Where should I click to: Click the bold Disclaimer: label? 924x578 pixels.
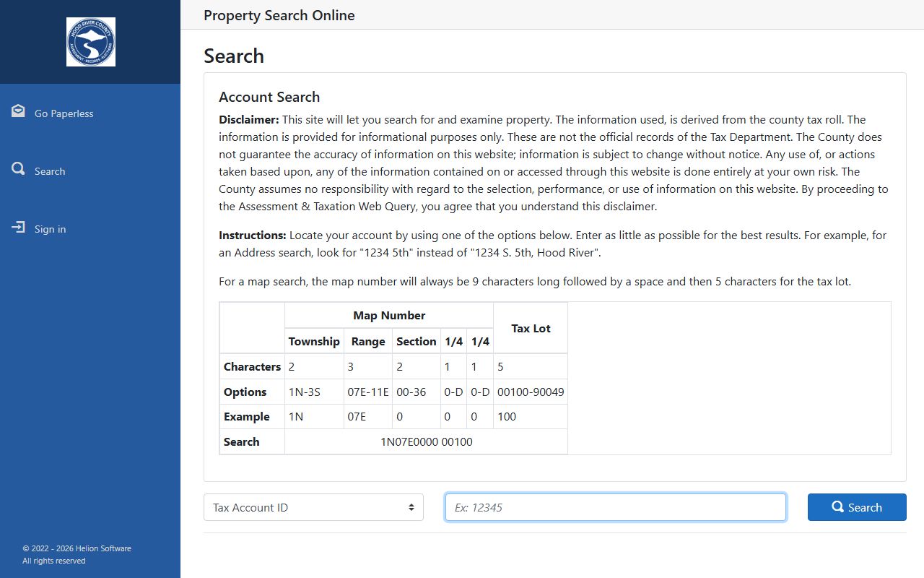pyautogui.click(x=249, y=119)
